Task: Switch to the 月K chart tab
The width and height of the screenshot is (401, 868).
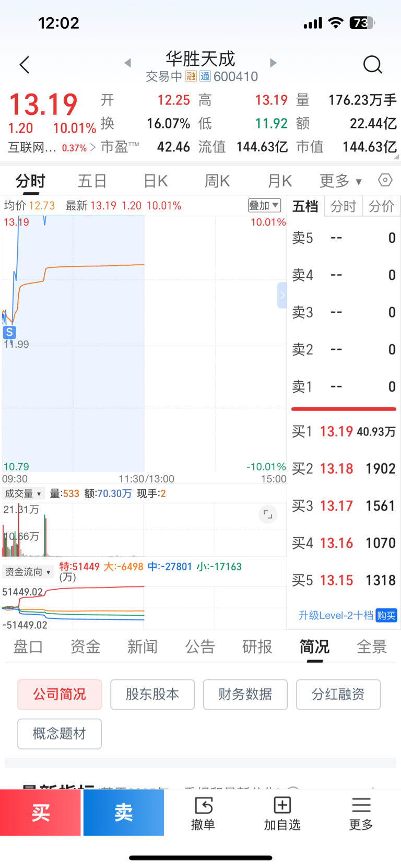Action: tap(279, 181)
